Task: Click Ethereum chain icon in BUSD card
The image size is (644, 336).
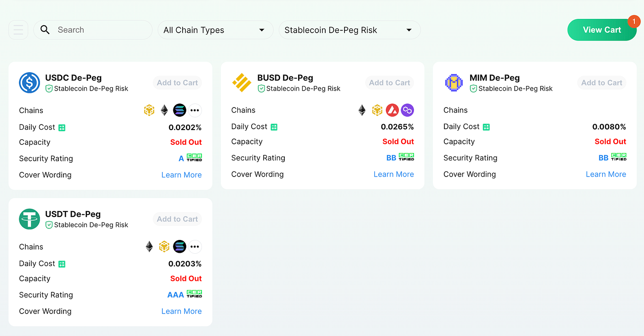Action: pos(362,110)
